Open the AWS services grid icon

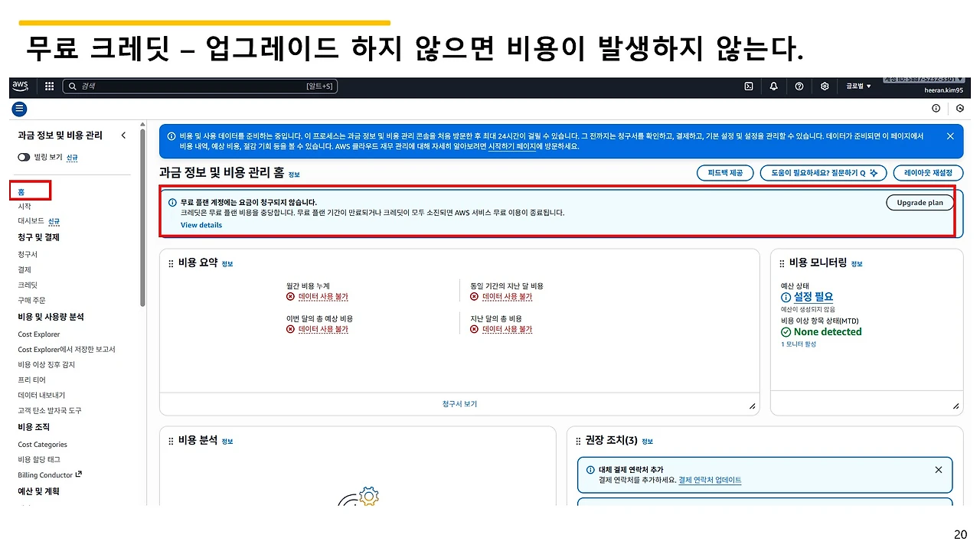coord(49,86)
